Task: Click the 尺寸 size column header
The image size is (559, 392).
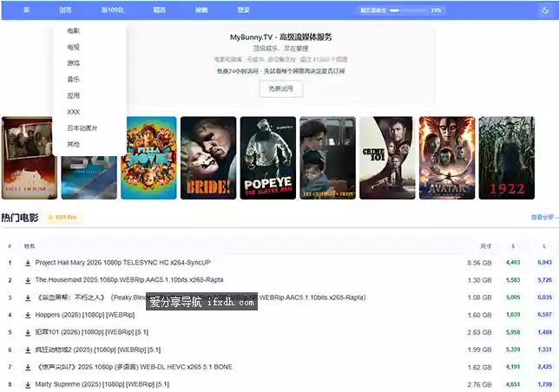Action: coord(485,246)
